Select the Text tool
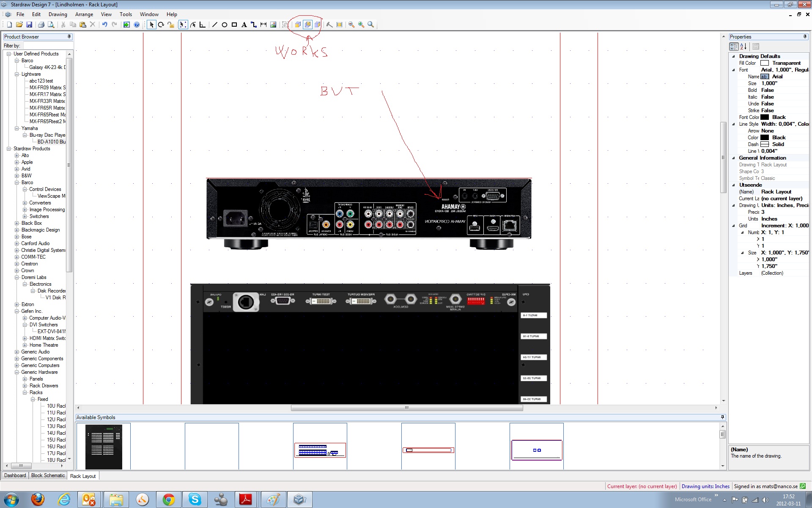This screenshot has height=508, width=812. tap(244, 25)
